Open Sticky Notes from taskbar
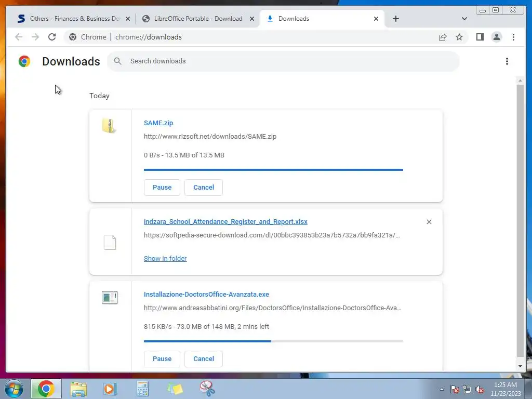 click(175, 389)
